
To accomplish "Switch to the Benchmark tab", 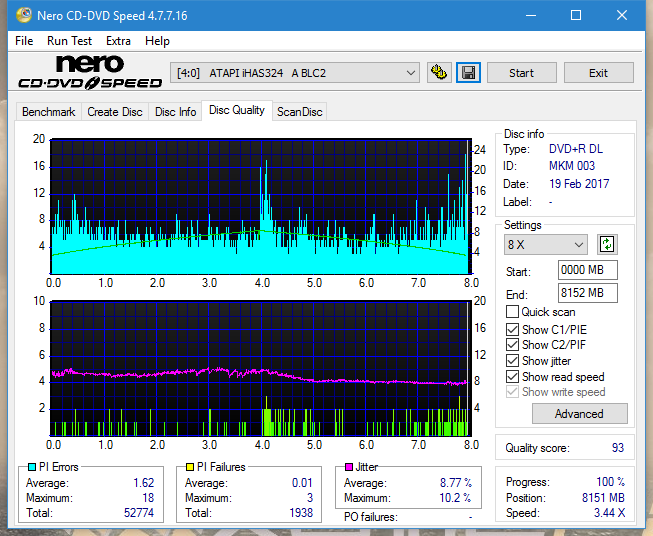I will (x=49, y=112).
